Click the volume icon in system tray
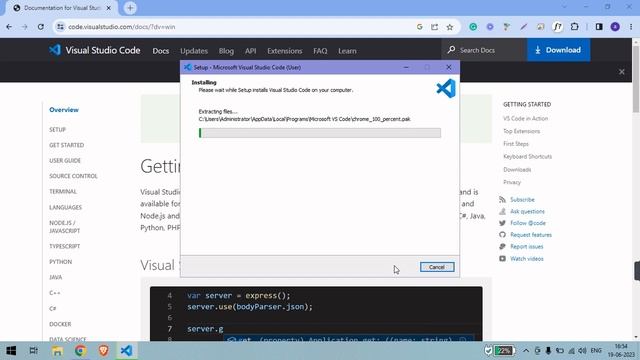Screen dimensions: 640x360 click(582, 351)
